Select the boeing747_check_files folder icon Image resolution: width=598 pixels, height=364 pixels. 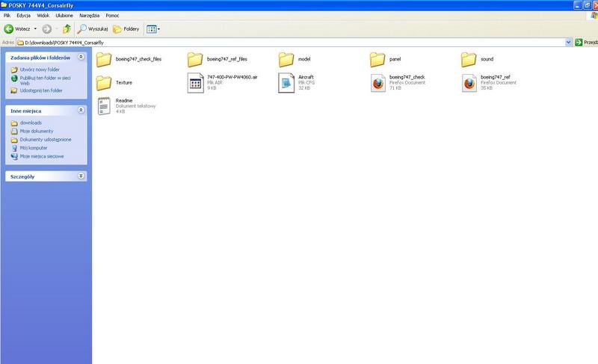104,60
